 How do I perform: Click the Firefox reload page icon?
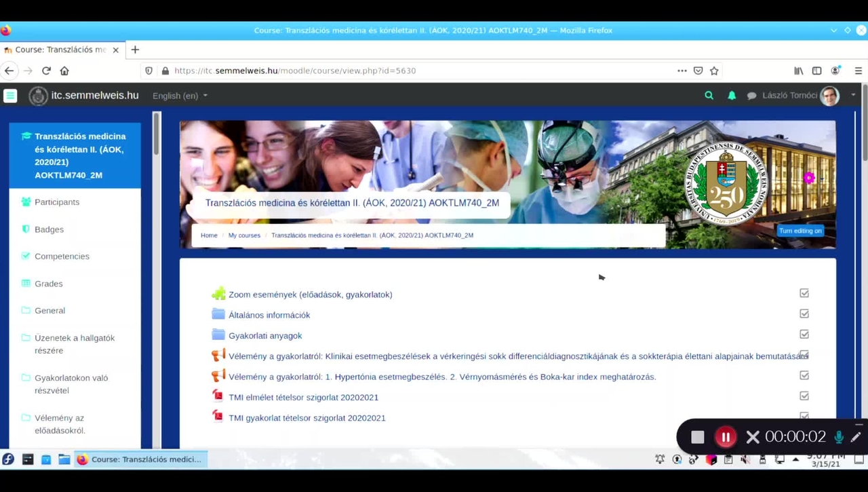pyautogui.click(x=46, y=71)
